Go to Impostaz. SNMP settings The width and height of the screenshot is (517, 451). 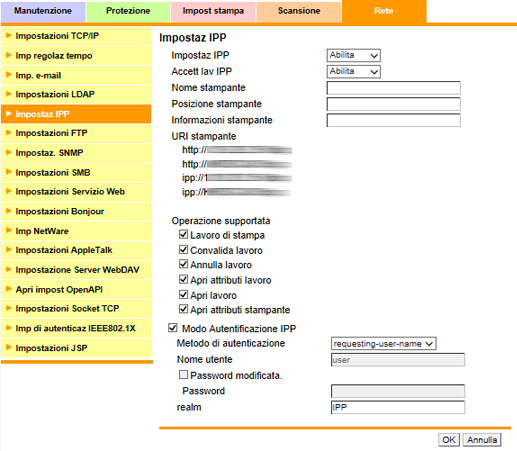(x=76, y=153)
